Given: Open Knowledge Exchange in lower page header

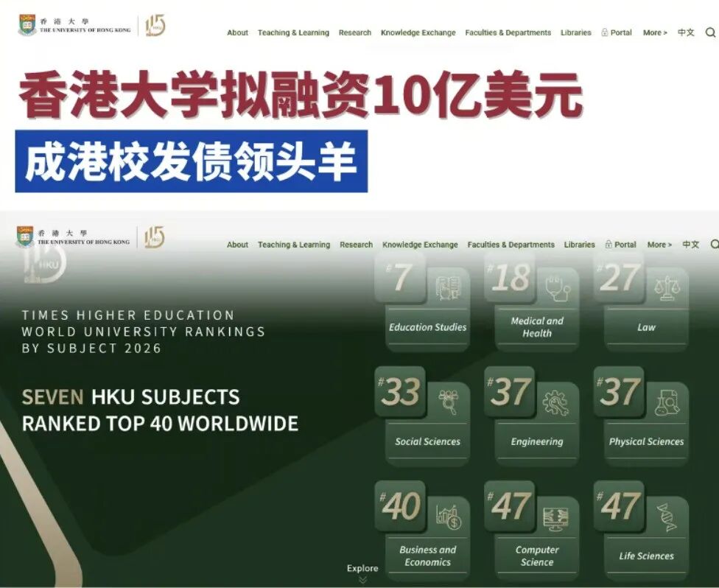Looking at the screenshot, I should click(420, 245).
